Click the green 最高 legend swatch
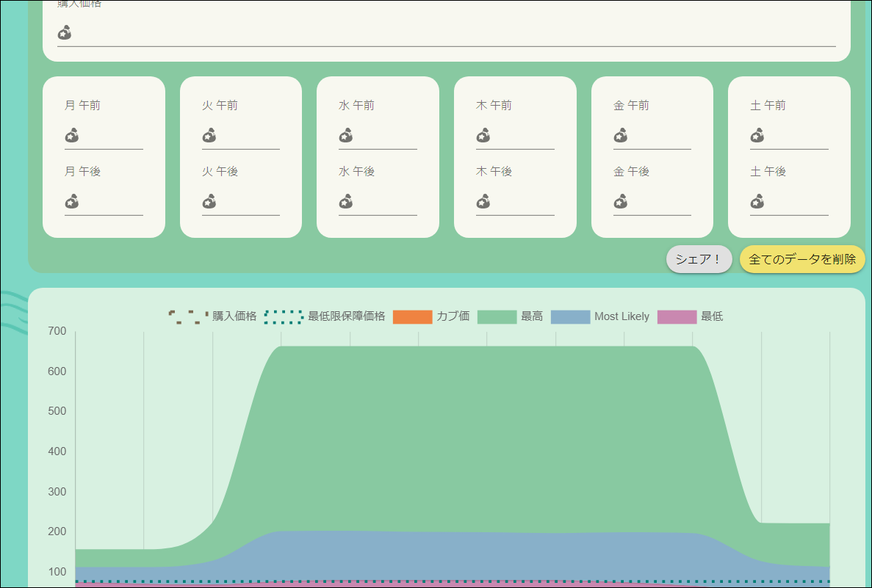 pos(497,316)
